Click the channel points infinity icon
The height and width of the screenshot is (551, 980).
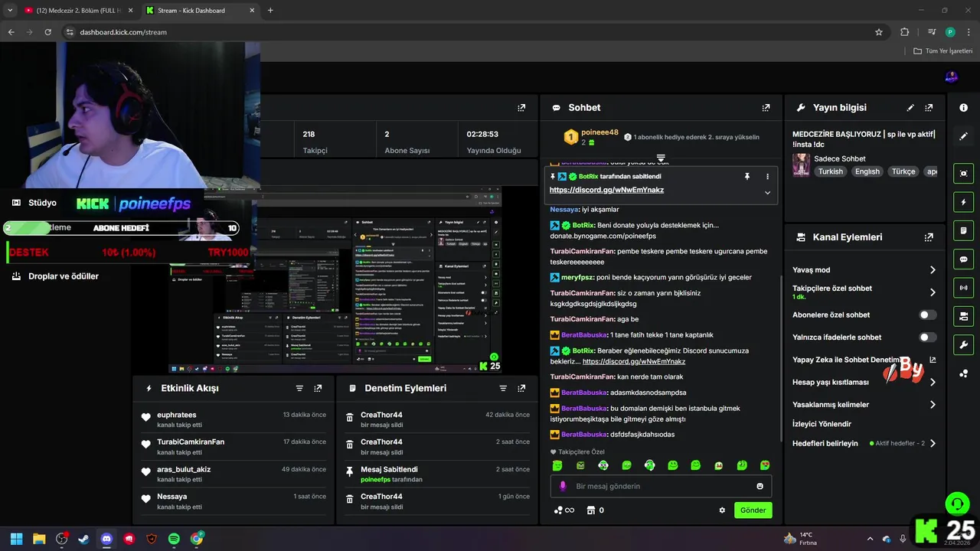pyautogui.click(x=564, y=510)
